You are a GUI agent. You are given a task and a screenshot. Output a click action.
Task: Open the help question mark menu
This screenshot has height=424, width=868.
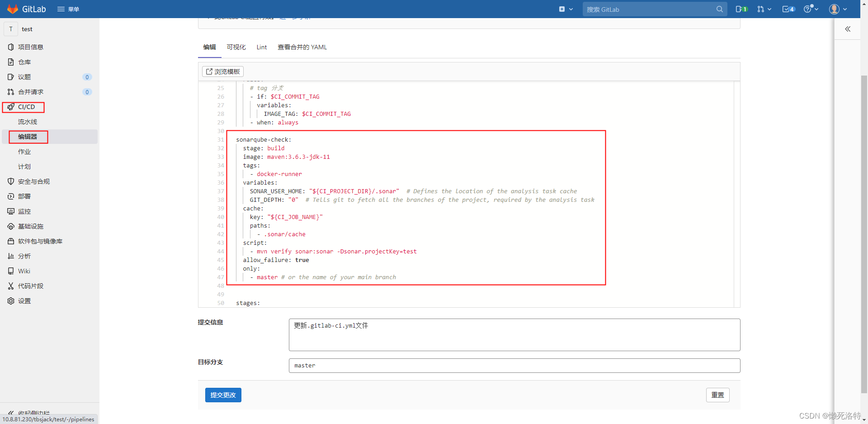[811, 9]
